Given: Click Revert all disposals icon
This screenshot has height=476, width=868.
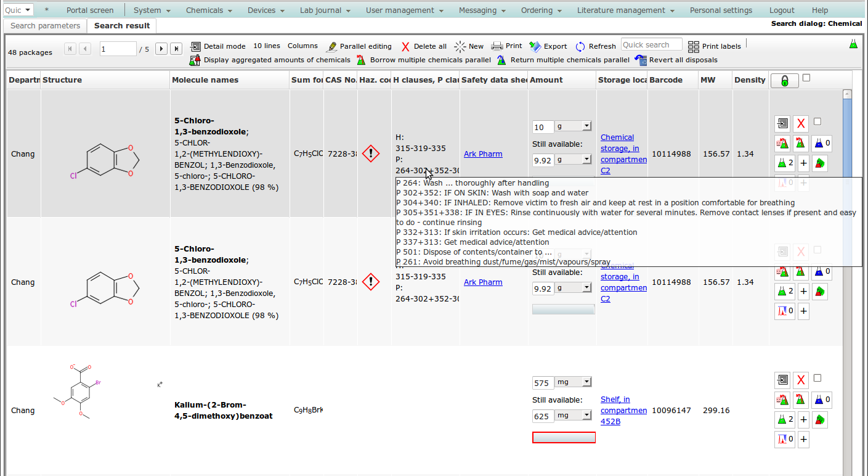Looking at the screenshot, I should [x=640, y=60].
